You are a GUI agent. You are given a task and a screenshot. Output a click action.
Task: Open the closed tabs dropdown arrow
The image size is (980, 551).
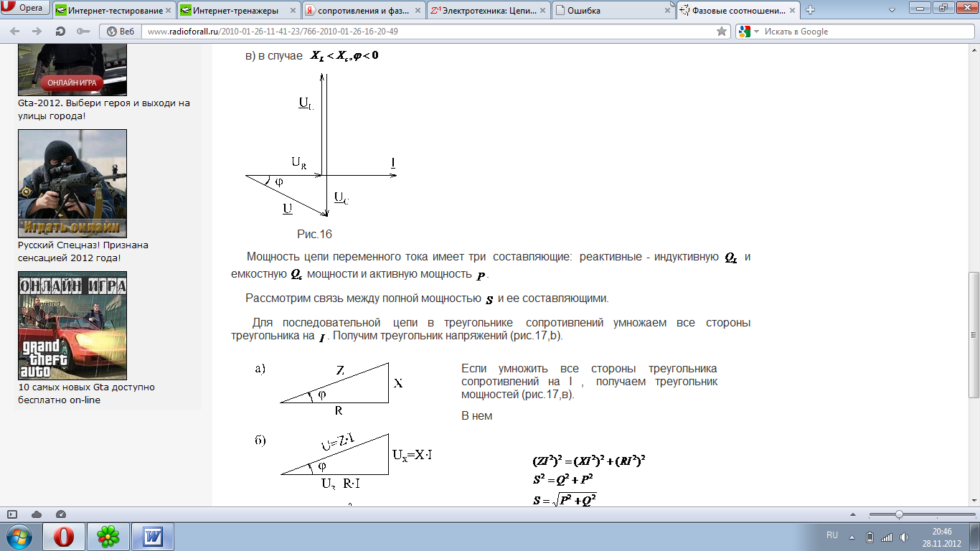point(892,10)
